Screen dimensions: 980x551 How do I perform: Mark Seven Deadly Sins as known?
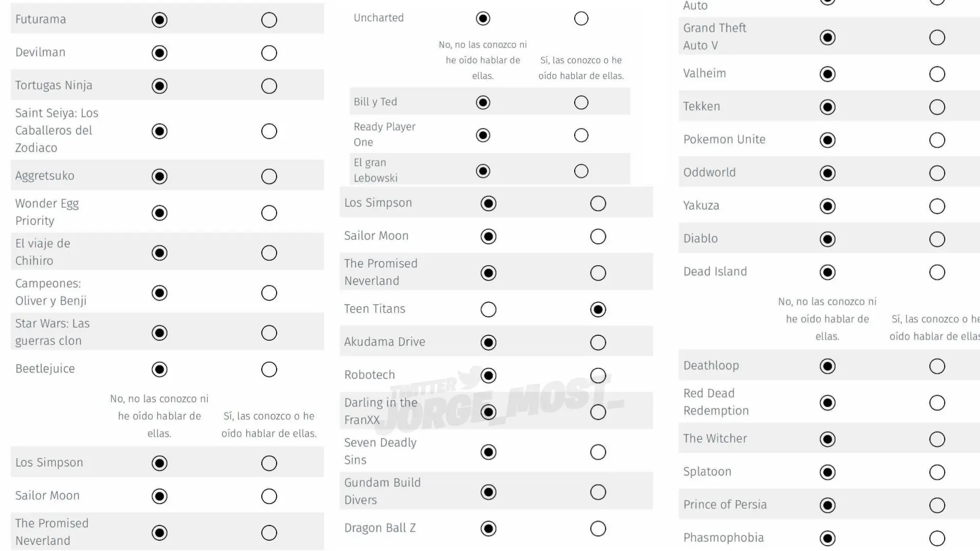tap(598, 452)
